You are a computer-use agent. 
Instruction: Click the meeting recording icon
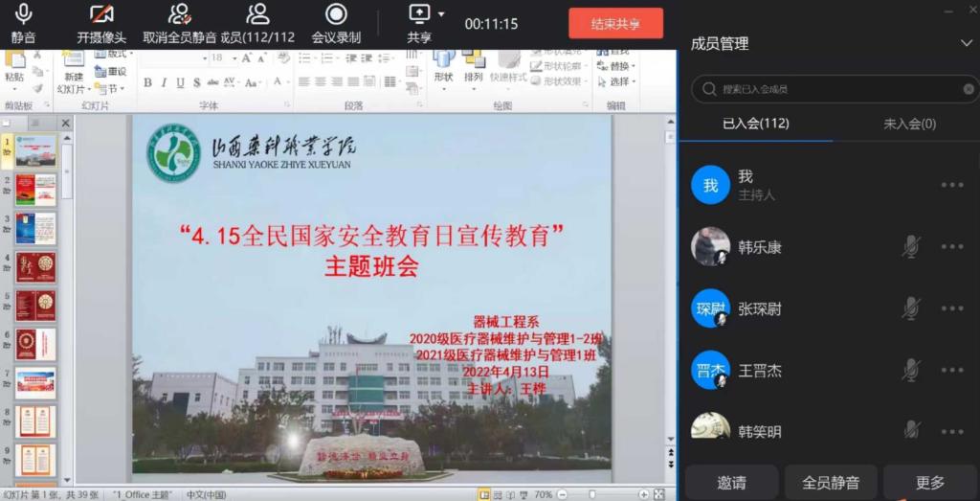(336, 14)
